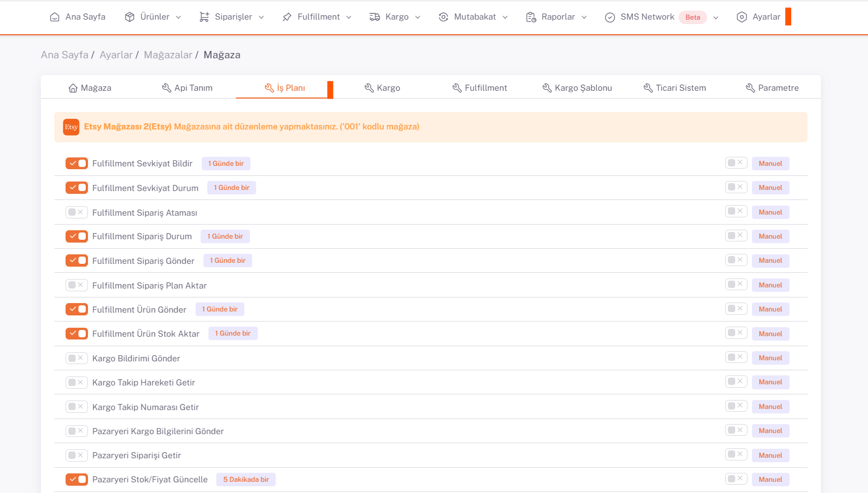This screenshot has width=868, height=493.
Task: Click Manuel for Pazaryeri Kargo Bilgilerini Gönder
Action: click(770, 431)
